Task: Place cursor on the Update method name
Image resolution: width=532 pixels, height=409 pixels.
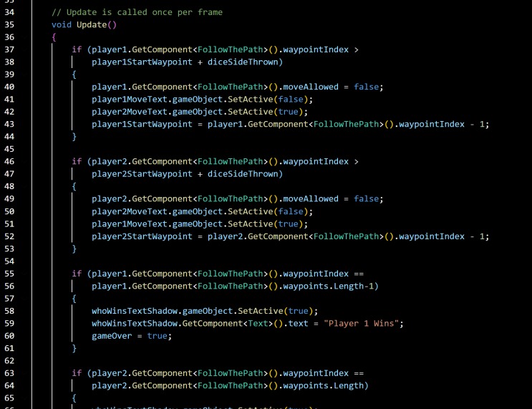Action: tap(92, 25)
